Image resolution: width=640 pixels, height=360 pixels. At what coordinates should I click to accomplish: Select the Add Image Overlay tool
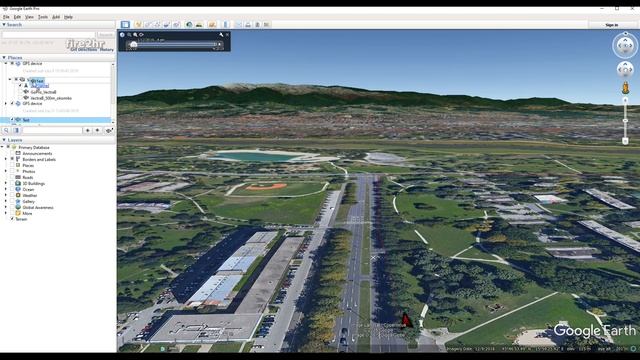pos(167,24)
